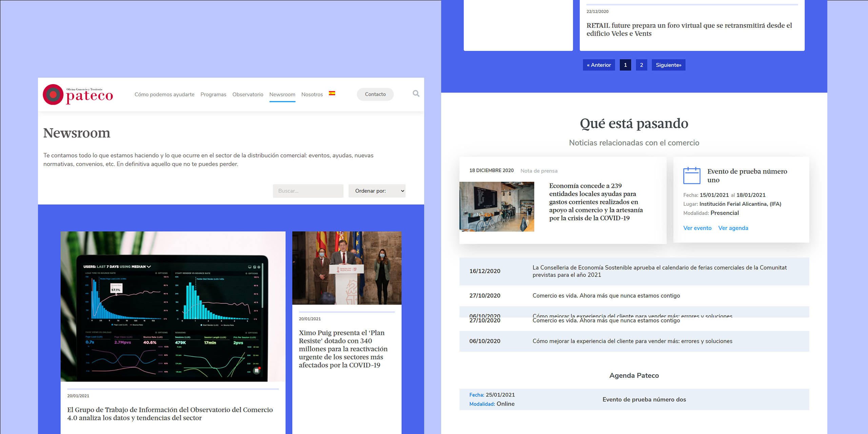Open the 'Ordenar por' dropdown
Viewport: 868px width, 434px height.
[x=377, y=191]
